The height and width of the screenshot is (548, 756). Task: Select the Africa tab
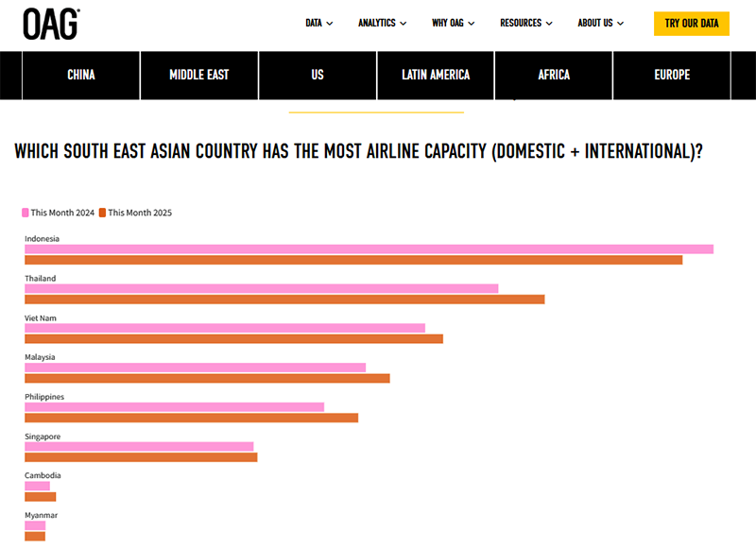tap(554, 75)
